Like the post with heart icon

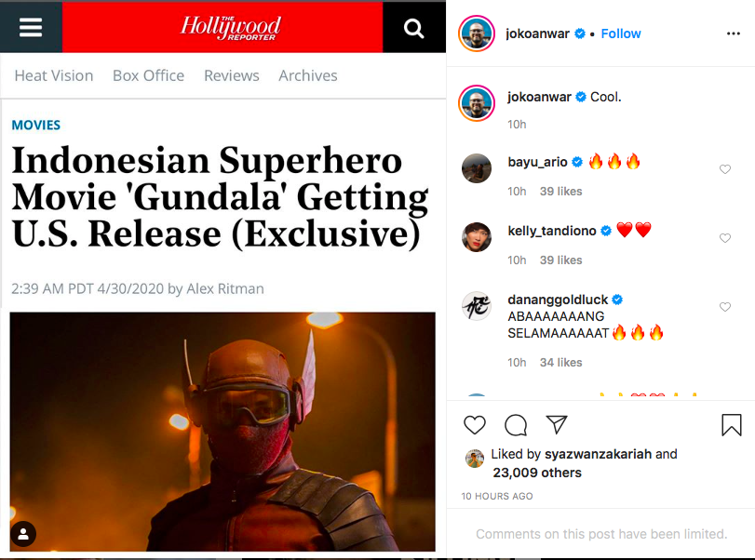tap(475, 425)
